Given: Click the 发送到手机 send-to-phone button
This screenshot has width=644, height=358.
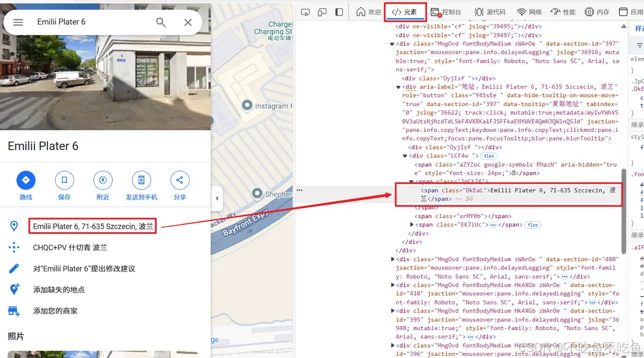Looking at the screenshot, I should click(x=142, y=185).
